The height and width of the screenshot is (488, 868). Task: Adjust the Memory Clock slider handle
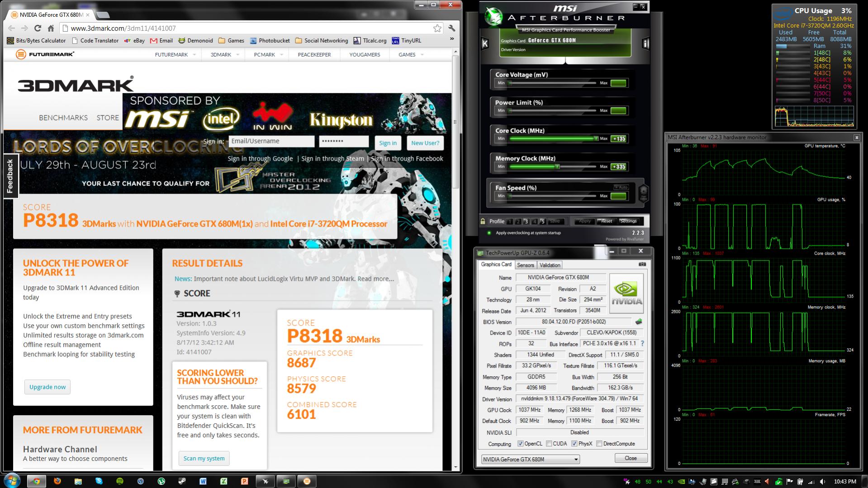click(558, 167)
